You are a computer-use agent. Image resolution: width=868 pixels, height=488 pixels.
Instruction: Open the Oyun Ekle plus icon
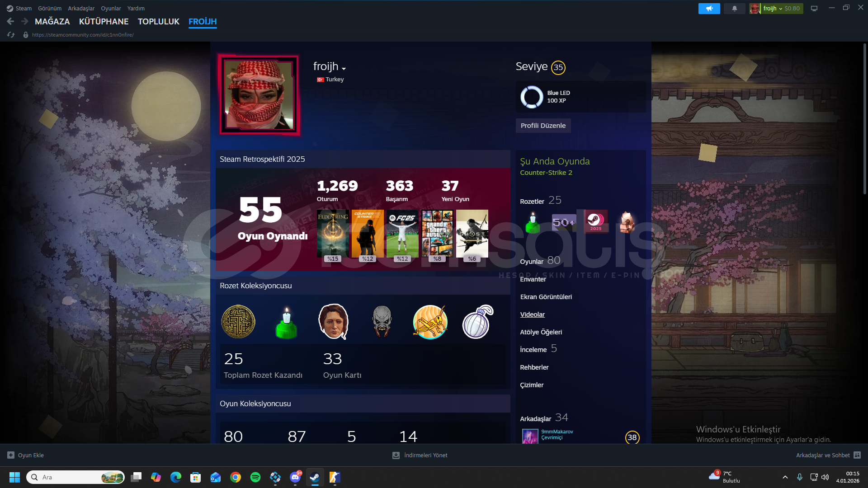[11, 455]
